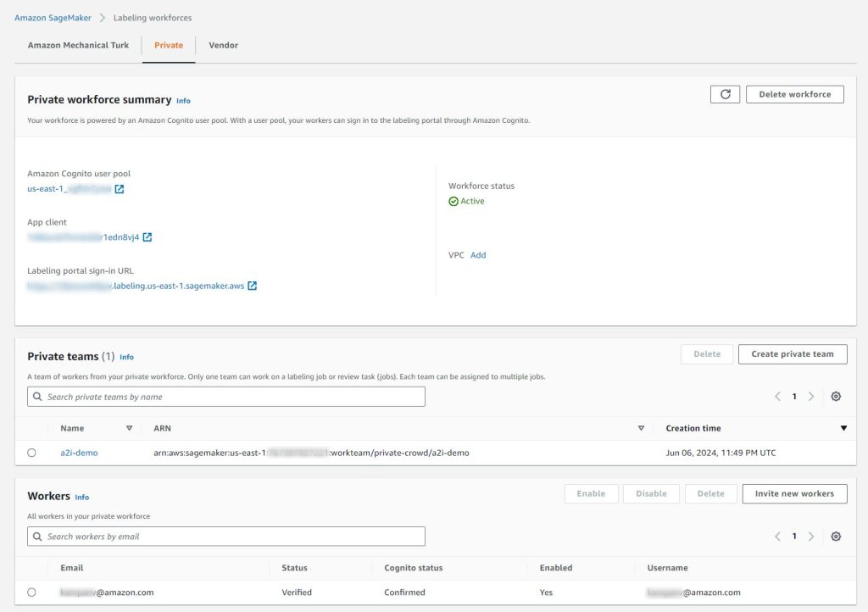Click page 1 in Workers pagination
This screenshot has height=612, width=868.
tap(794, 537)
